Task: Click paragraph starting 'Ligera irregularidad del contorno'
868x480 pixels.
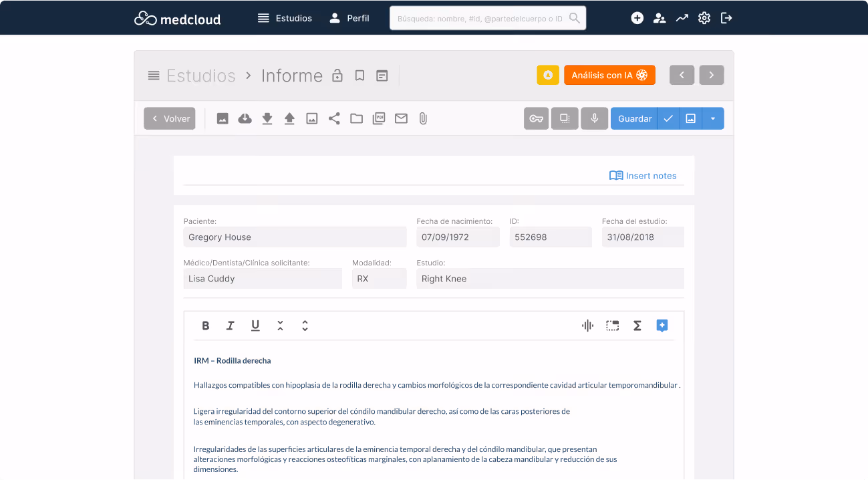Action: 382,416
